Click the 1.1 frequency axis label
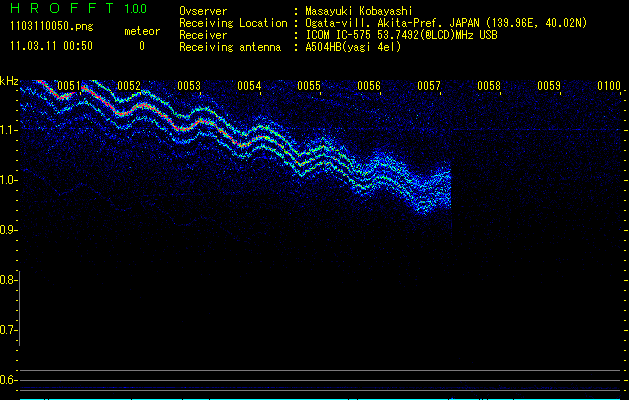629x400 pixels. (8, 130)
